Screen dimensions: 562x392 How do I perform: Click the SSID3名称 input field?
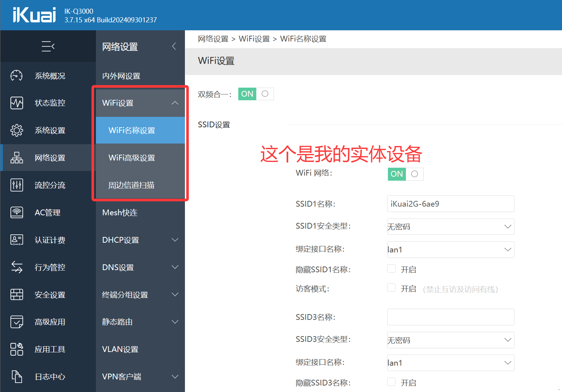tap(450, 317)
